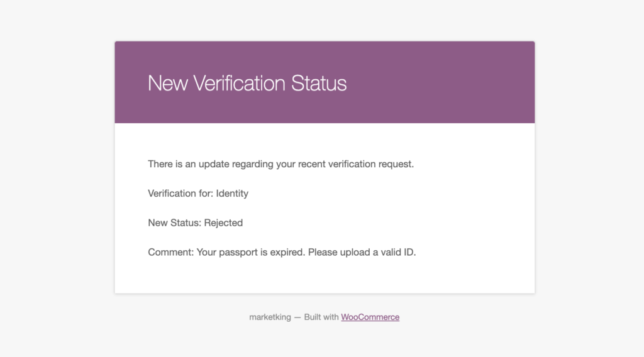Click the word 'Rejected'
Viewport: 644px width, 357px height.
(x=223, y=223)
